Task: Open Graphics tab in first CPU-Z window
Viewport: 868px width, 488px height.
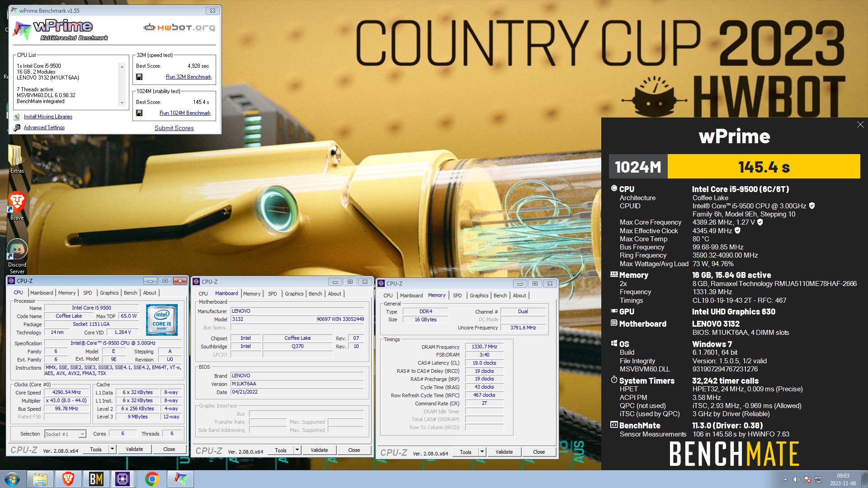Action: 109,293
